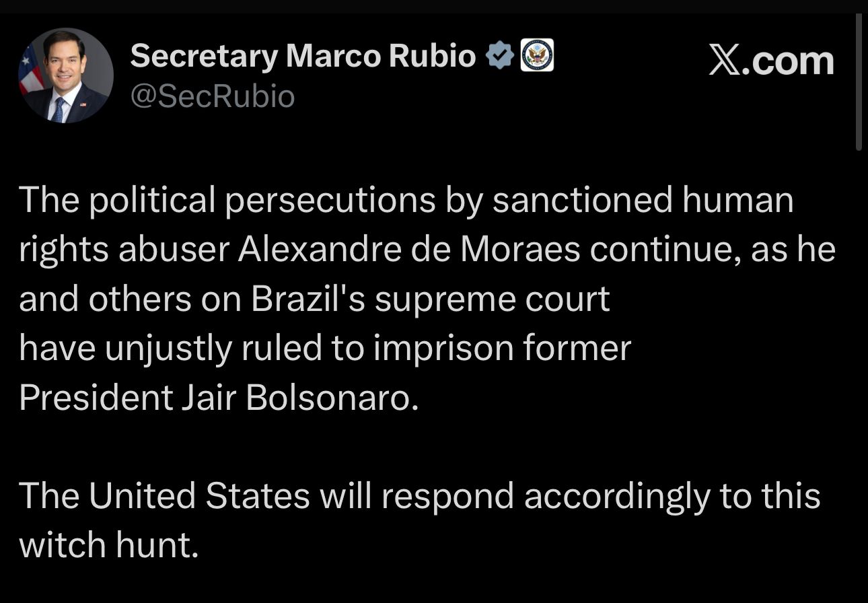Screen dimensions: 868x603
Task: Click the blue verified checkmark badge
Action: click(x=500, y=57)
